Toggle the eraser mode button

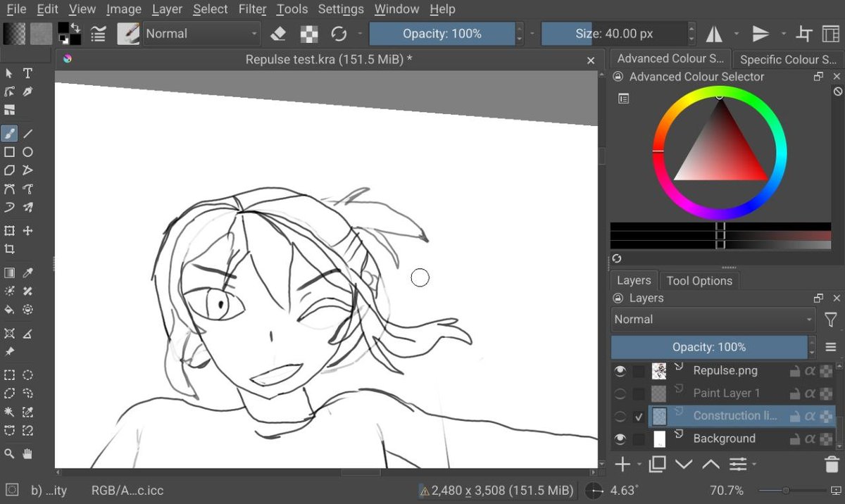[x=278, y=33]
